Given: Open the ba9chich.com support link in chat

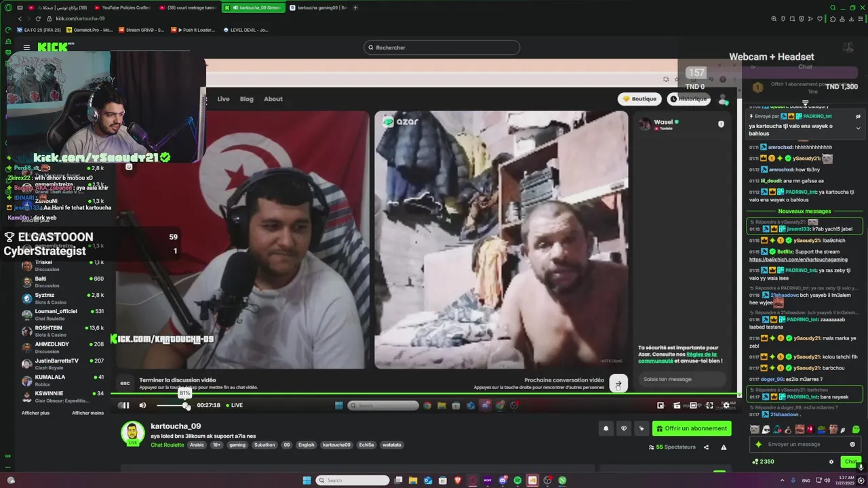Looking at the screenshot, I should pos(798,260).
